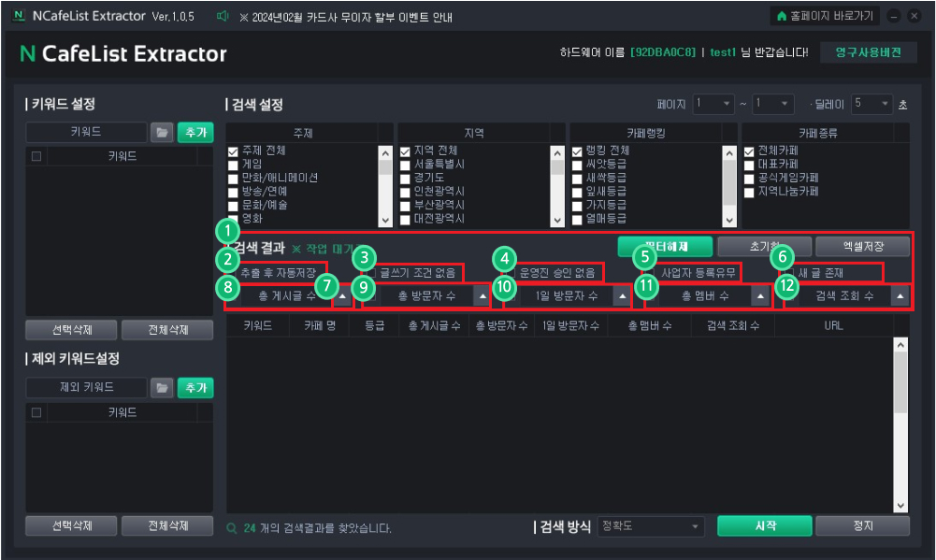Click the home icon for 홈페이지 바로가기
Screen dimensions: 936x560
(x=782, y=16)
